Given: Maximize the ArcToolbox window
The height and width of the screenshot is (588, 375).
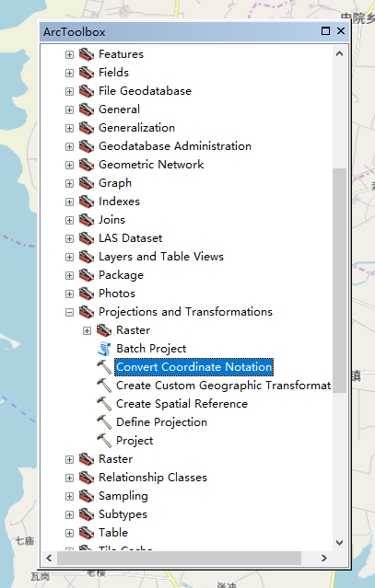Looking at the screenshot, I should point(326,31).
